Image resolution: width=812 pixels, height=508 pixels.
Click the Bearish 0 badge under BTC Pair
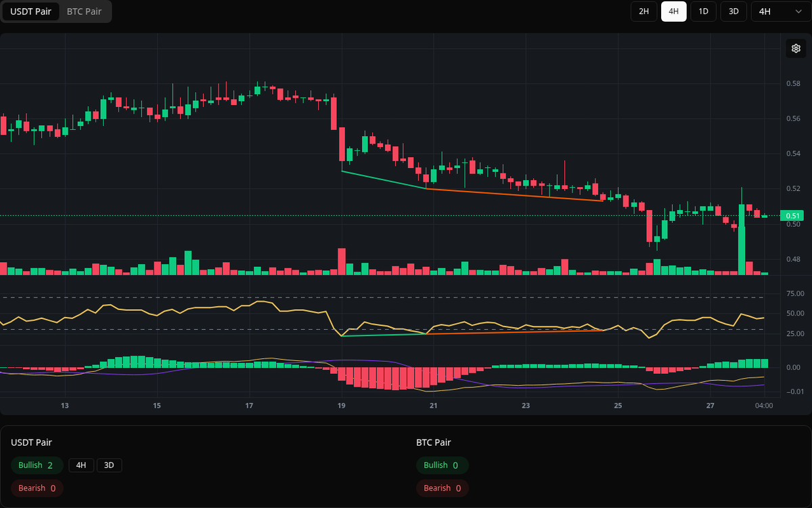coord(442,488)
